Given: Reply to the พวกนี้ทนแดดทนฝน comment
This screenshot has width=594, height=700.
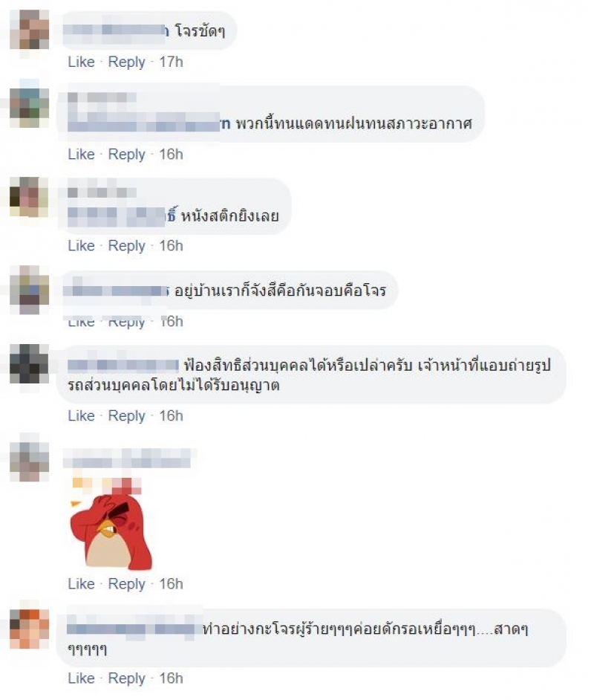Looking at the screenshot, I should click(x=127, y=154).
